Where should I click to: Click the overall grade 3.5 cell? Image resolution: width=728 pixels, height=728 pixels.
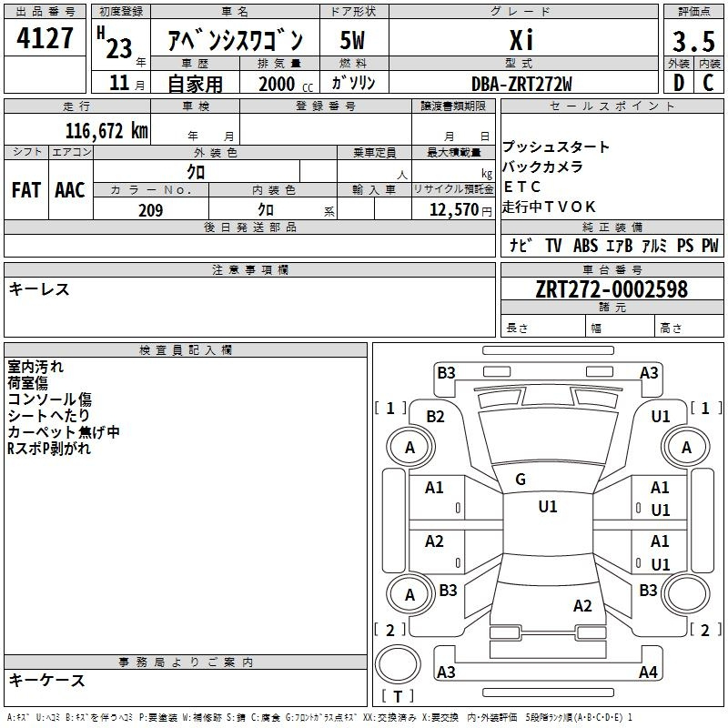[x=693, y=41]
